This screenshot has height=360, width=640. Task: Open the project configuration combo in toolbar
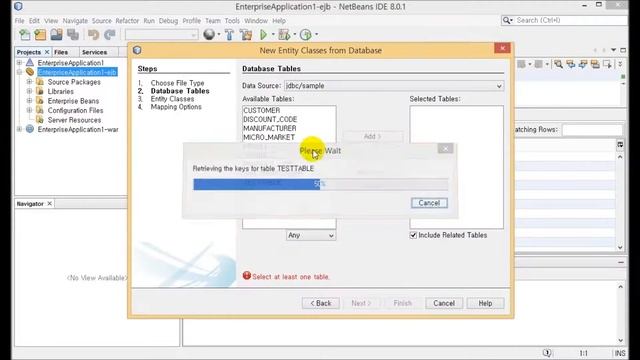pyautogui.click(x=161, y=35)
